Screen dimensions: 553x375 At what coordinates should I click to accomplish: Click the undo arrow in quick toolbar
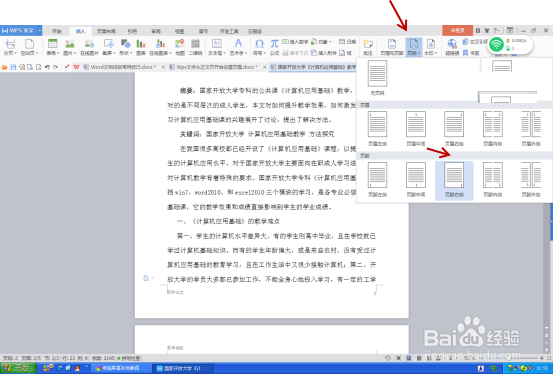click(47, 67)
